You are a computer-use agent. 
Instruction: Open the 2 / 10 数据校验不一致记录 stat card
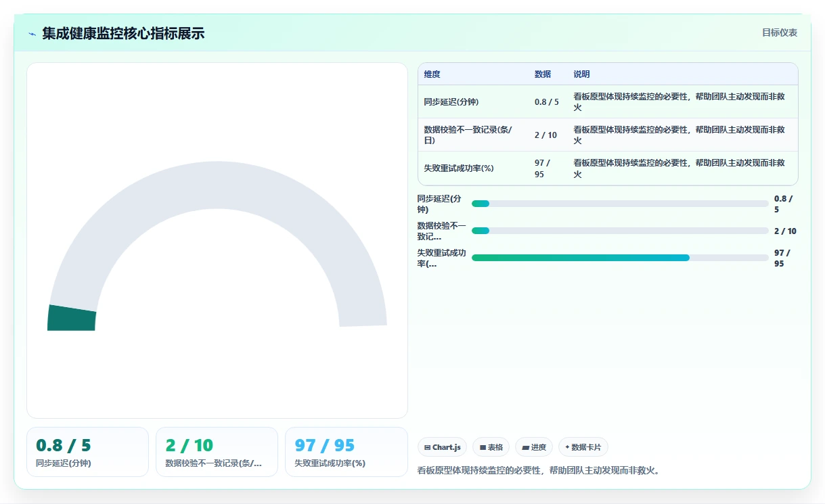[x=217, y=452]
